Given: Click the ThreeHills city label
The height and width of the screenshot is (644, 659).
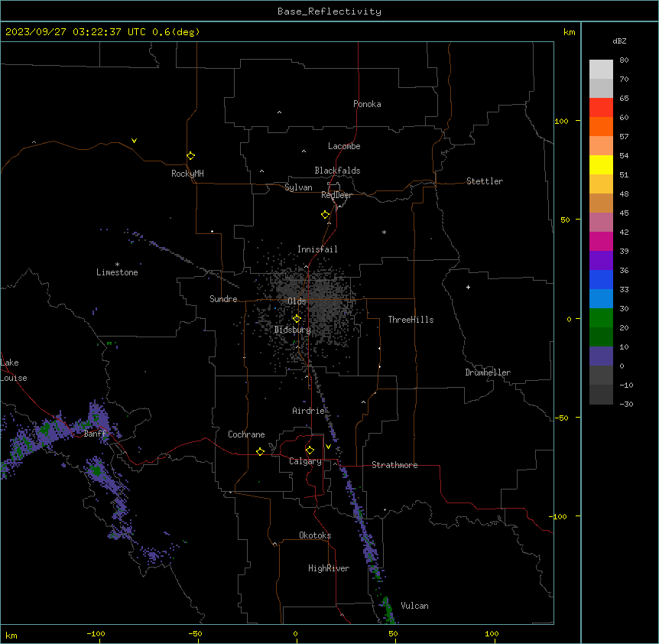Looking at the screenshot, I should 411,320.
